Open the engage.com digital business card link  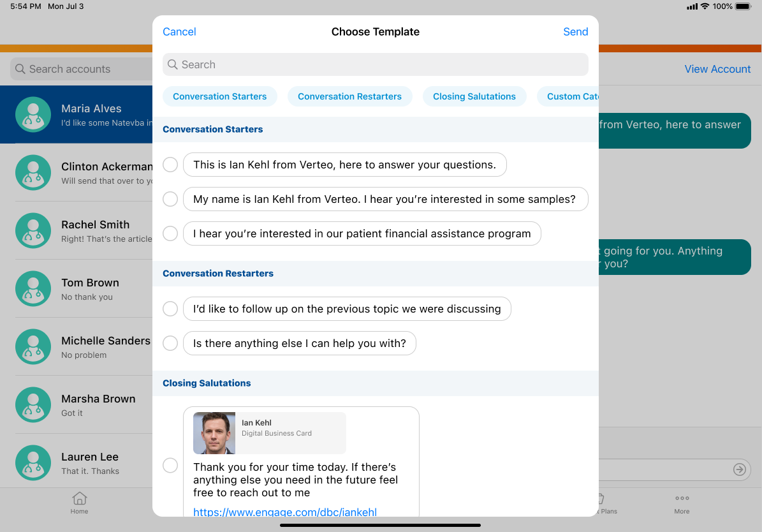pos(285,511)
